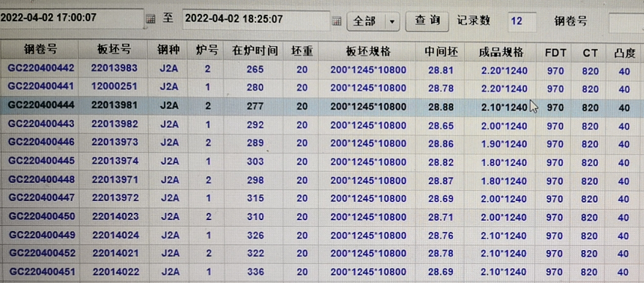Click slab number 22013983
Image resolution: width=644 pixels, height=283 pixels.
[114, 68]
